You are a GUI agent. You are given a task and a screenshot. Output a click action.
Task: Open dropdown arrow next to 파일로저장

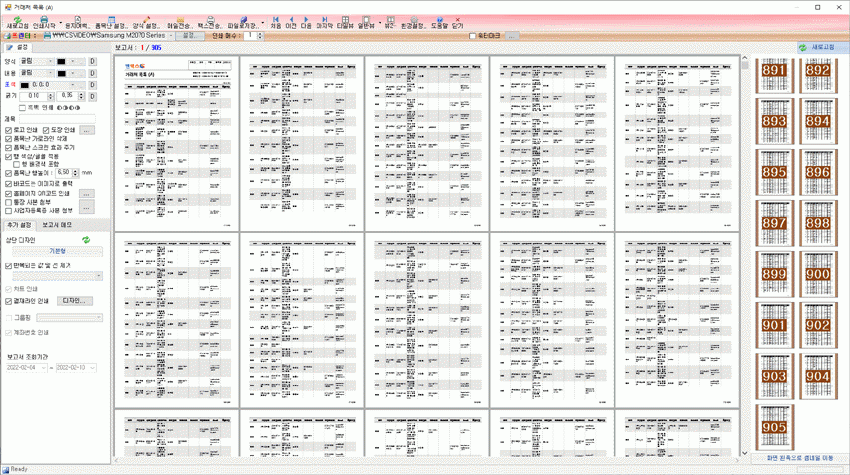263,23
